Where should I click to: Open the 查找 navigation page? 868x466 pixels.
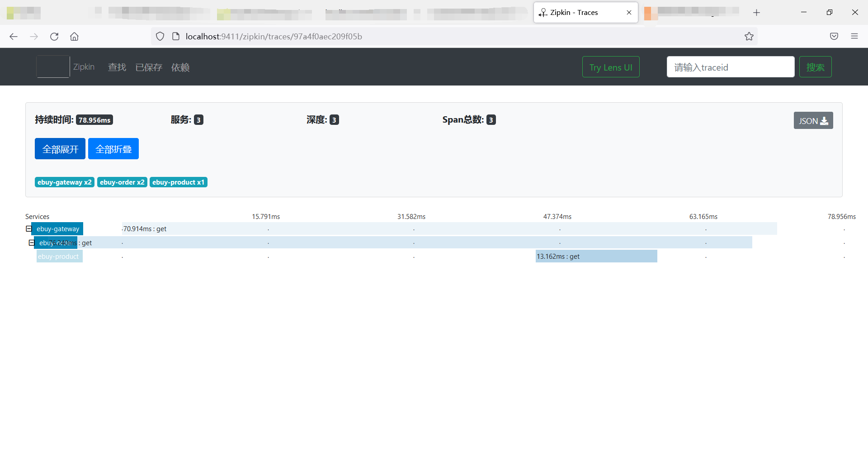(x=117, y=67)
